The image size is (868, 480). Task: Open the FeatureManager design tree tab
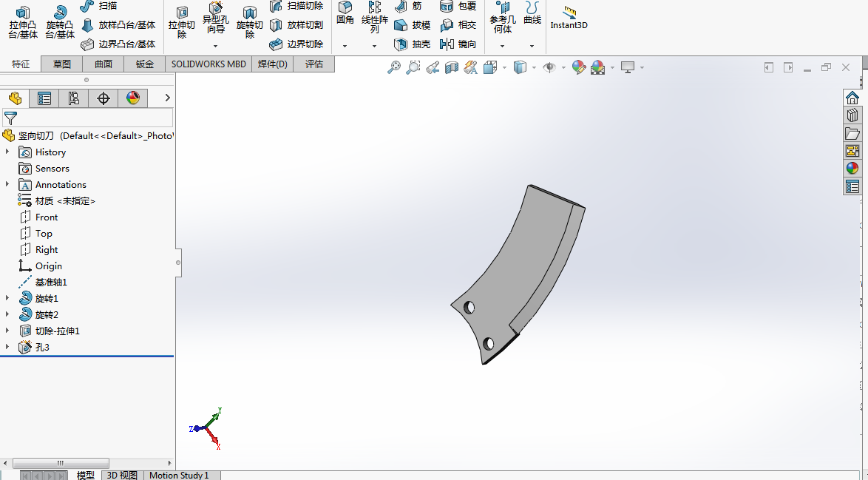click(x=15, y=98)
